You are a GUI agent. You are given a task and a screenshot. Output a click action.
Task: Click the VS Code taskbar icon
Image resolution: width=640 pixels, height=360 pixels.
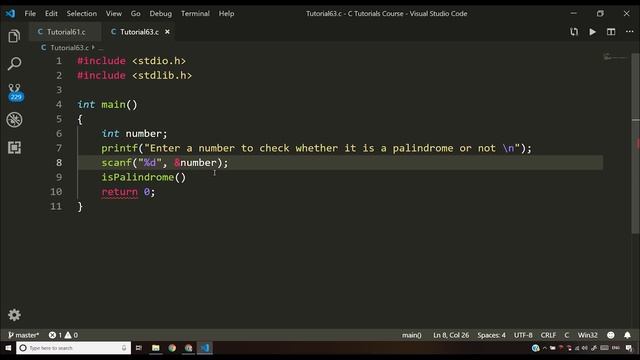pos(205,348)
